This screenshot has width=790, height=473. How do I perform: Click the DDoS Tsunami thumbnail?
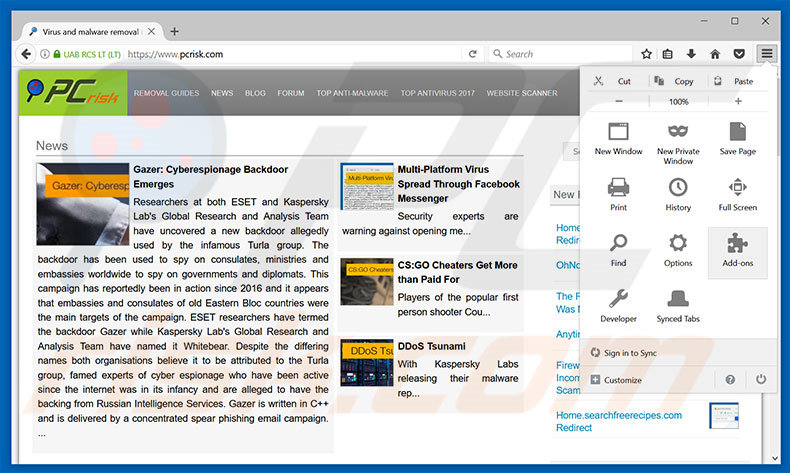pyautogui.click(x=367, y=363)
